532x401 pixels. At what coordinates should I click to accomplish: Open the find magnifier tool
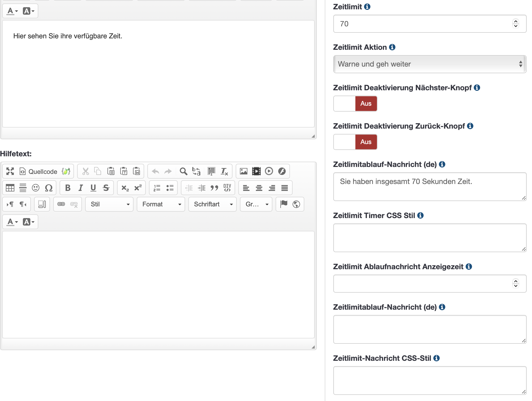tap(183, 171)
